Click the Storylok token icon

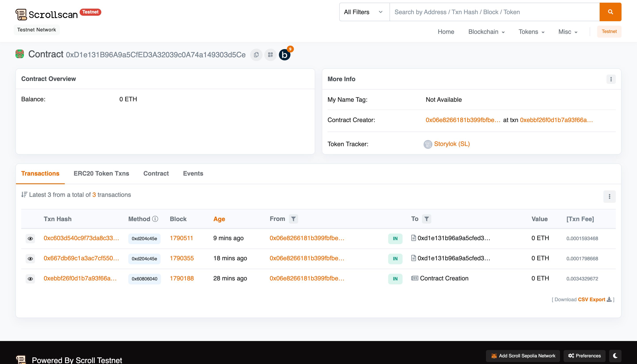pos(428,144)
